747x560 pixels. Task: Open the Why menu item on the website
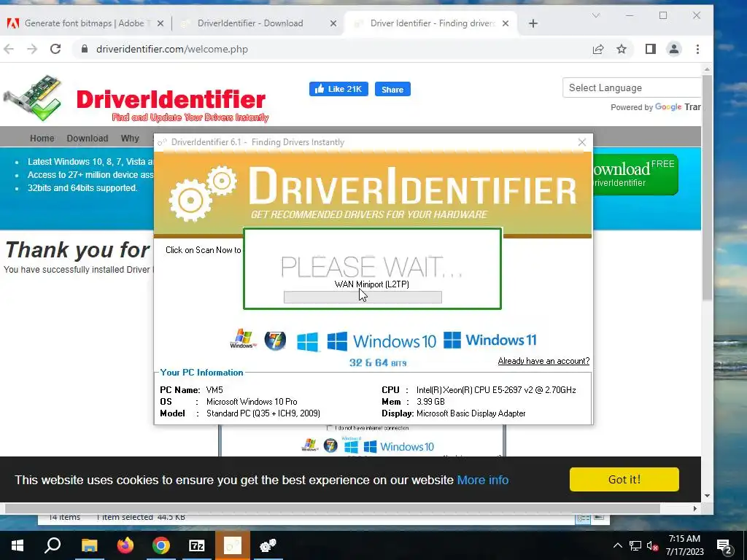pos(130,138)
